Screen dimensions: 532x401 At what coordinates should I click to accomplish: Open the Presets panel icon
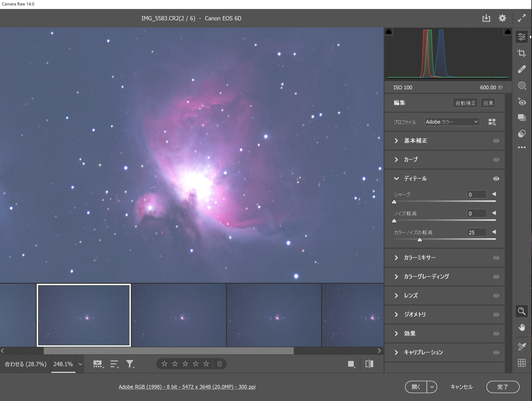point(522,133)
